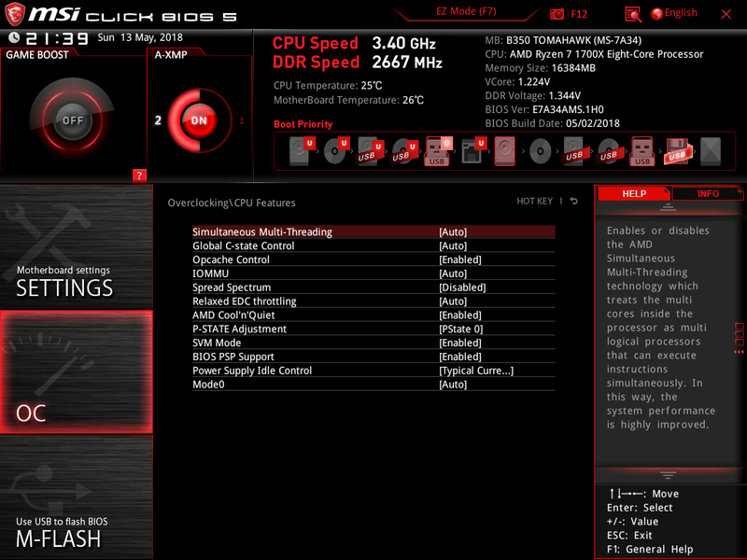Click the Overclocking\CPU Features breadcrumb

point(232,203)
